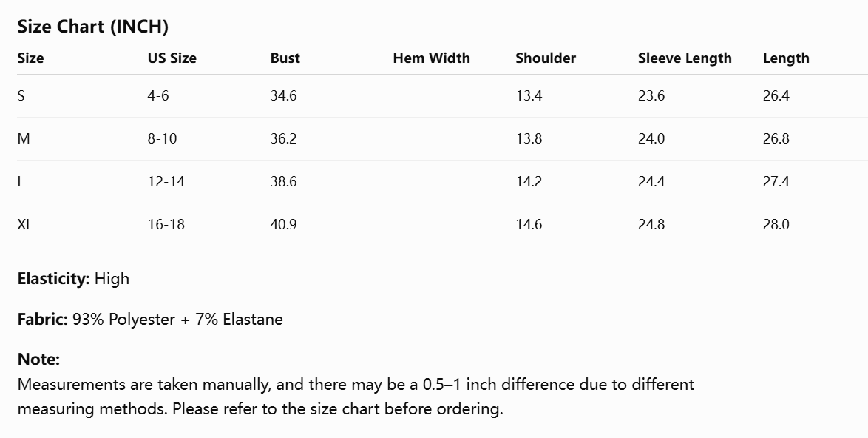Click the XL size row label

[25, 224]
